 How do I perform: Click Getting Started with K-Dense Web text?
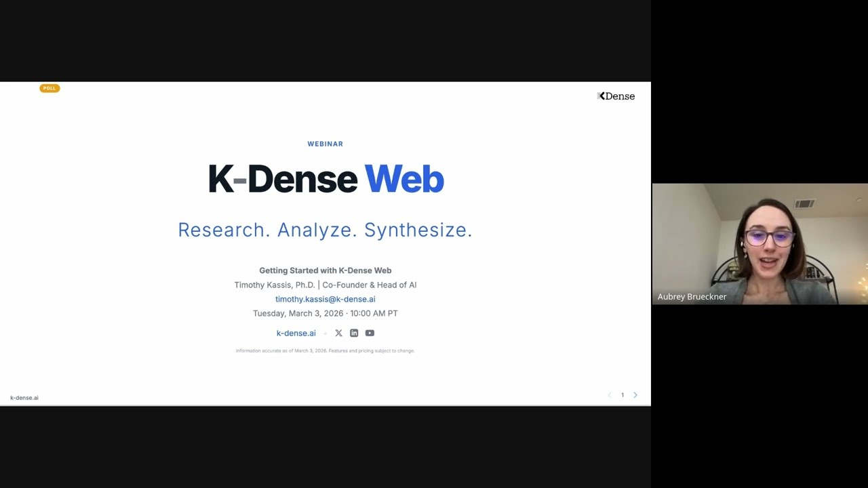tap(325, 270)
